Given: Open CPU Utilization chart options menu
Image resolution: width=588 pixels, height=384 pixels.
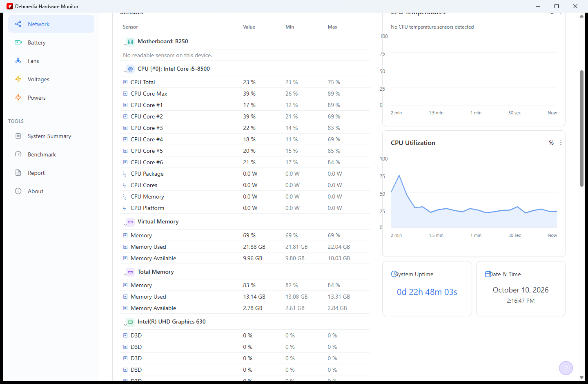Looking at the screenshot, I should click(561, 143).
